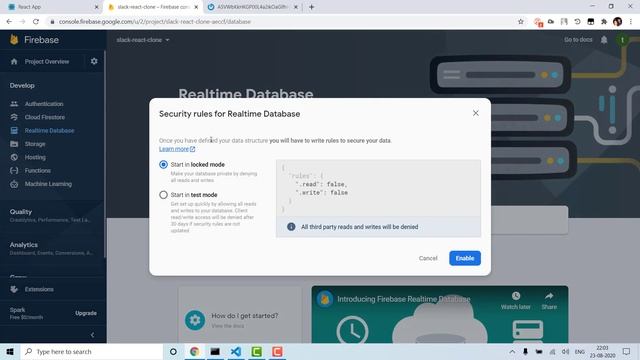Switch to the slack-react-clone Firebase console tab

[153, 7]
